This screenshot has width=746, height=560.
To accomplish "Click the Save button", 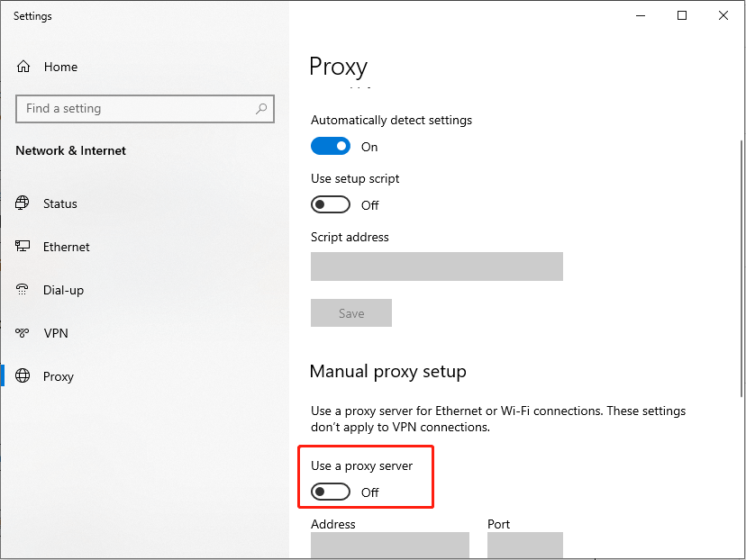I will click(351, 312).
